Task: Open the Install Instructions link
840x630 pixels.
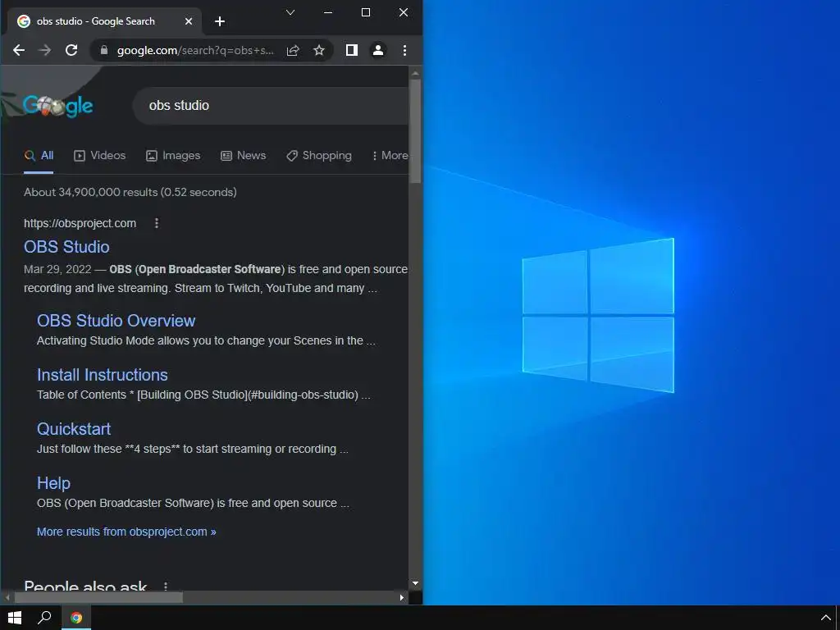Action: (x=103, y=375)
